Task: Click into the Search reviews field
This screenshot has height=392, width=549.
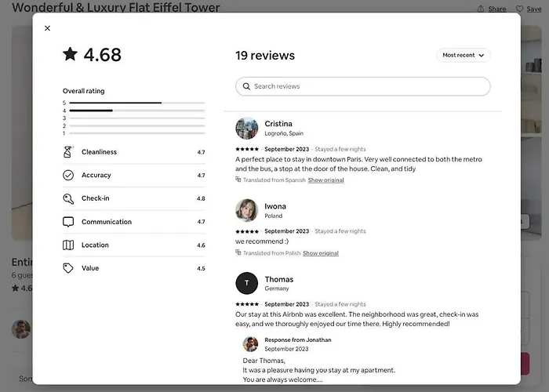Action: 369,86
